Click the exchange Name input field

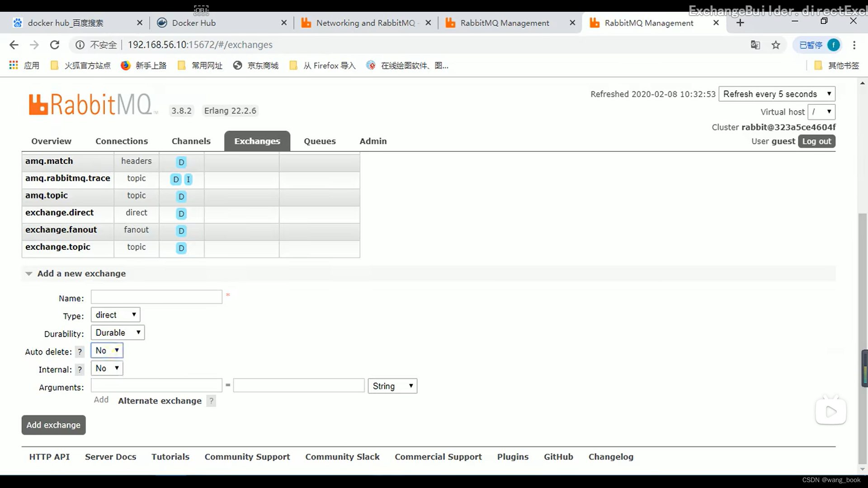click(x=156, y=297)
